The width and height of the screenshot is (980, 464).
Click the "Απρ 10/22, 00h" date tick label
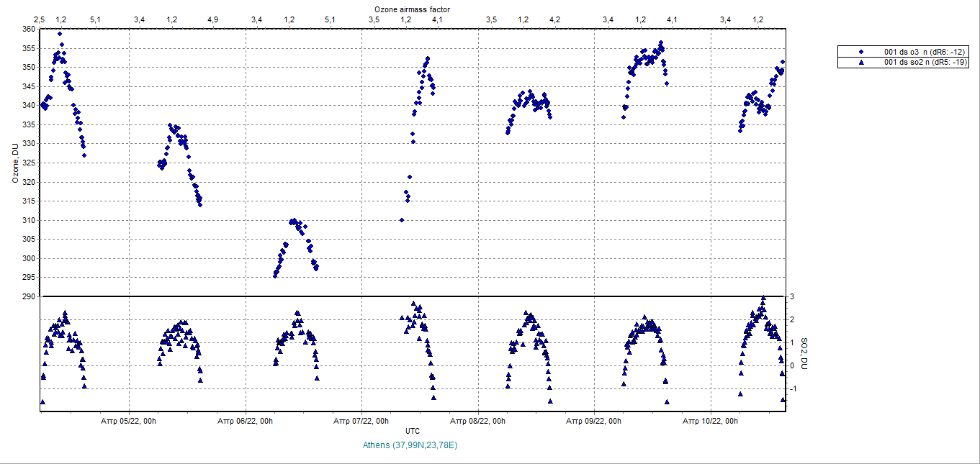(711, 421)
